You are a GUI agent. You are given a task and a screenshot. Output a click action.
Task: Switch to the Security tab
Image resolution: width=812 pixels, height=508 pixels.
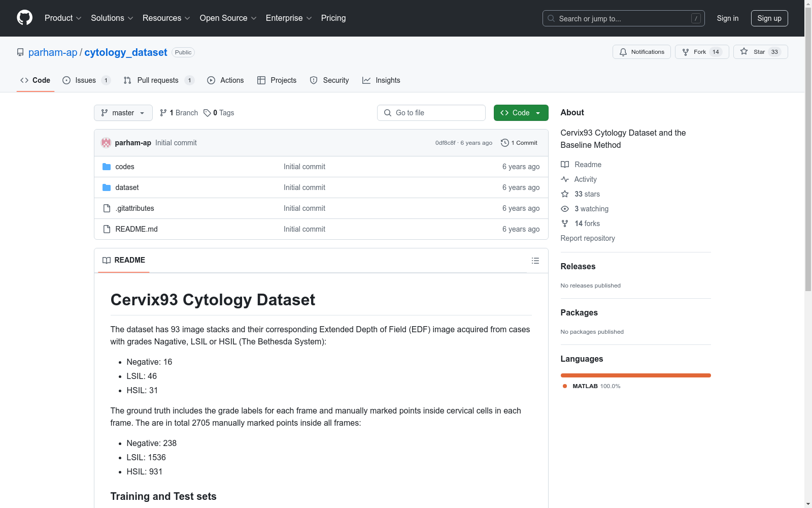pos(329,80)
